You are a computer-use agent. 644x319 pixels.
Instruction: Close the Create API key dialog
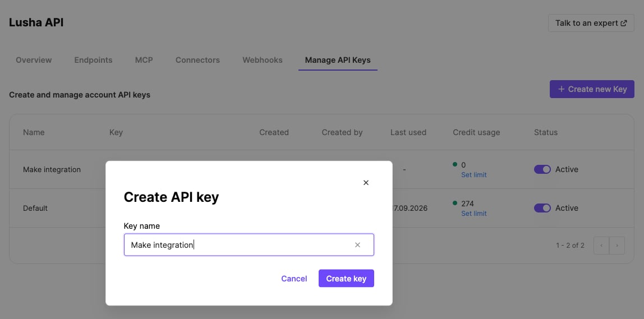tap(366, 183)
